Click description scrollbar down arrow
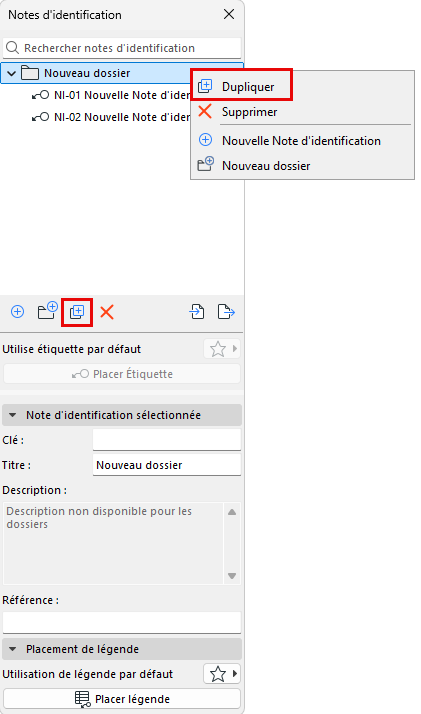 pyautogui.click(x=232, y=576)
